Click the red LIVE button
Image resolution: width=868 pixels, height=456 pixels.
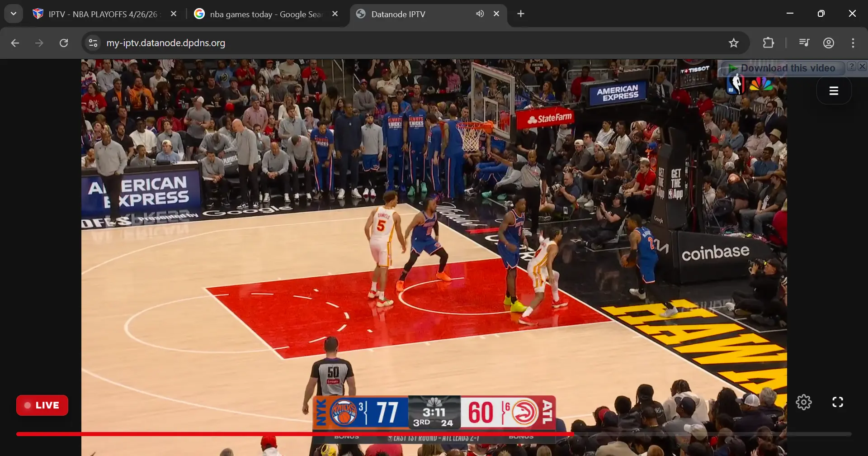click(42, 405)
